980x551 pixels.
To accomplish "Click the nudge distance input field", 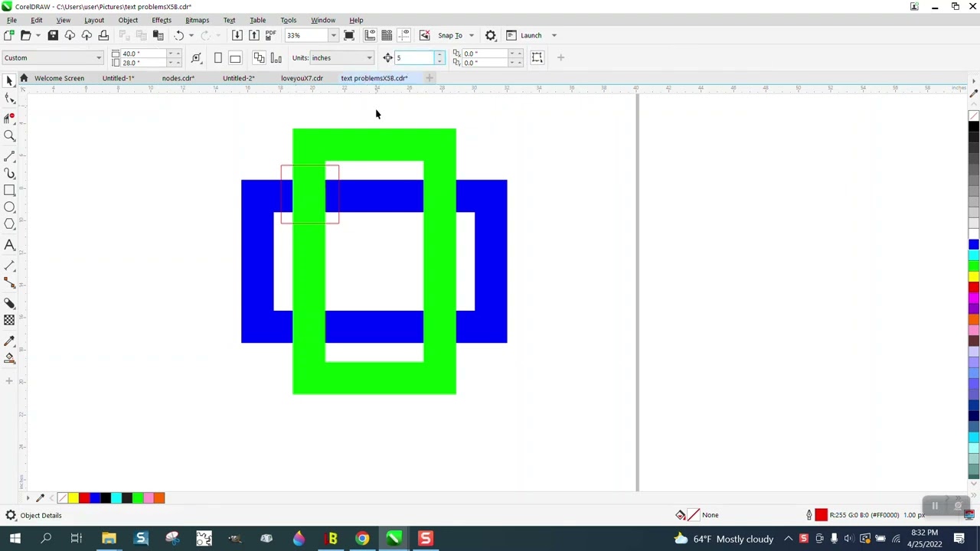I will click(x=414, y=57).
